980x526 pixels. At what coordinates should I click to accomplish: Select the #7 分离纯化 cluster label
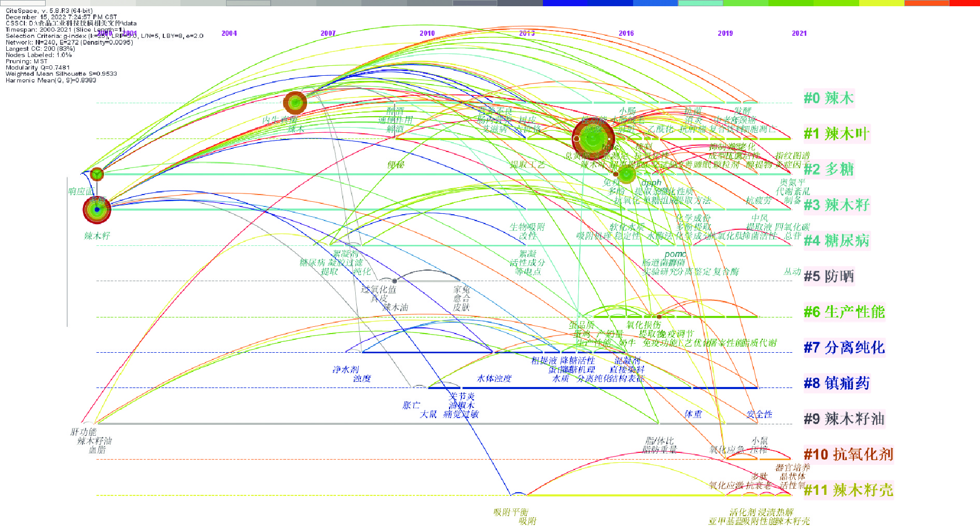(844, 348)
